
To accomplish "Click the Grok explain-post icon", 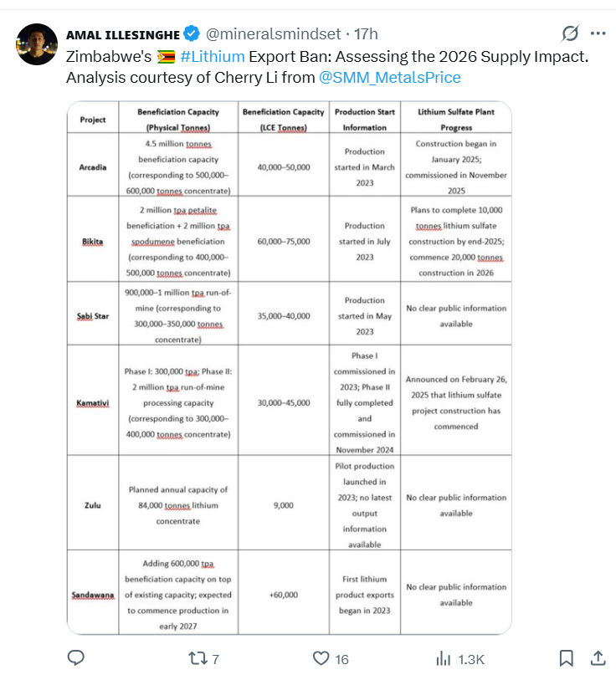I will [569, 33].
